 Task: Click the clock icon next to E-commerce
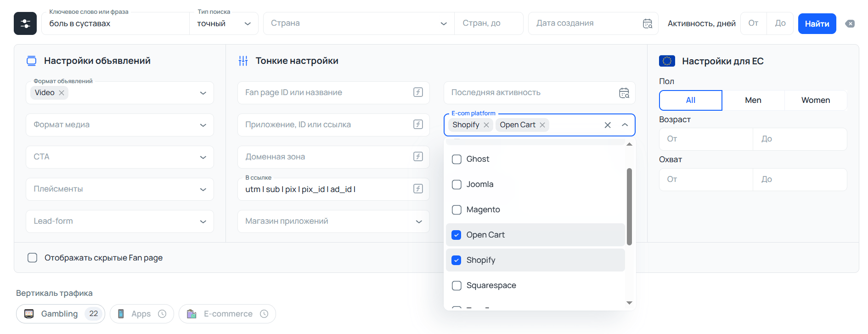264,314
